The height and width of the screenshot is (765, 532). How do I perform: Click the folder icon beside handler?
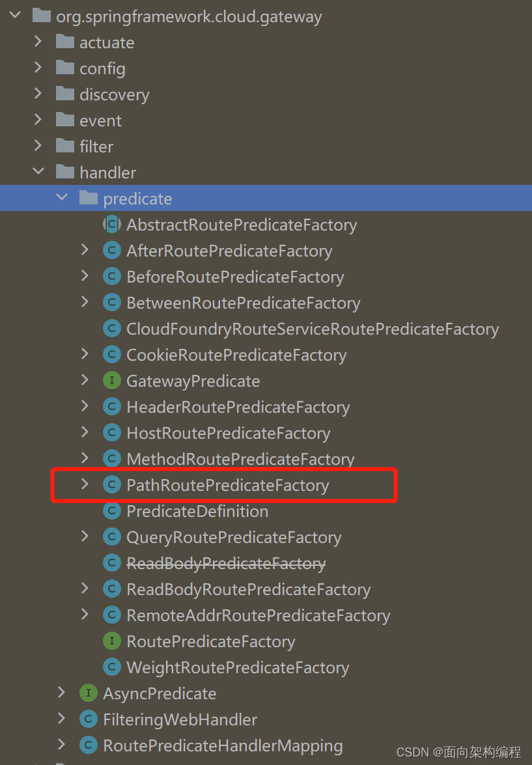(x=66, y=173)
